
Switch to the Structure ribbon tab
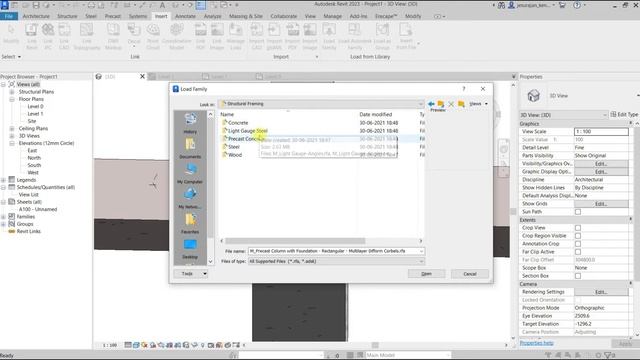67,16
